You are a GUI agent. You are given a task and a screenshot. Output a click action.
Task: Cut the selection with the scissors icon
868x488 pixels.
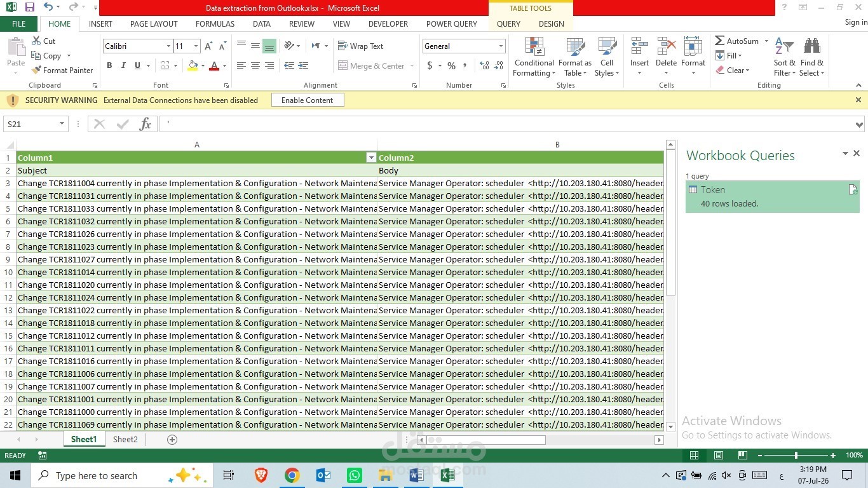click(43, 41)
